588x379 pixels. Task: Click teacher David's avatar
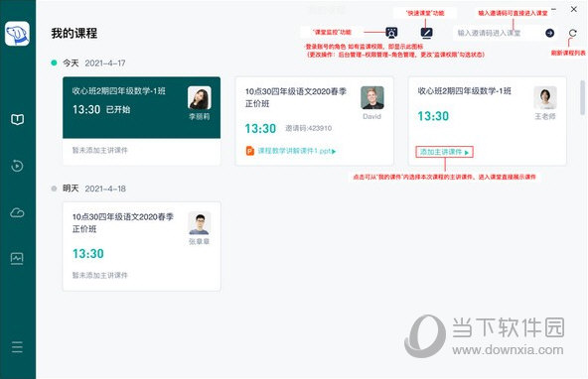372,98
